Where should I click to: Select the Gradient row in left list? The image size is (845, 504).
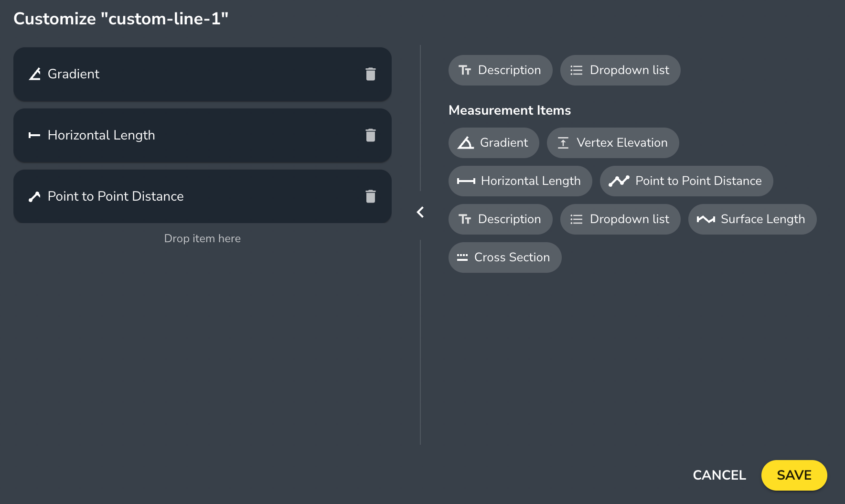(x=203, y=74)
